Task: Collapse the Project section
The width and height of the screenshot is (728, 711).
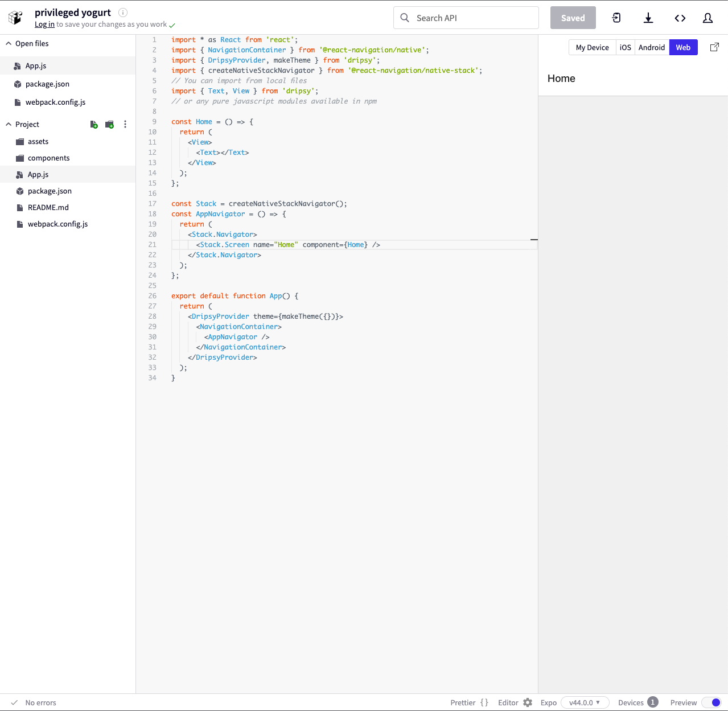Action: [x=9, y=124]
